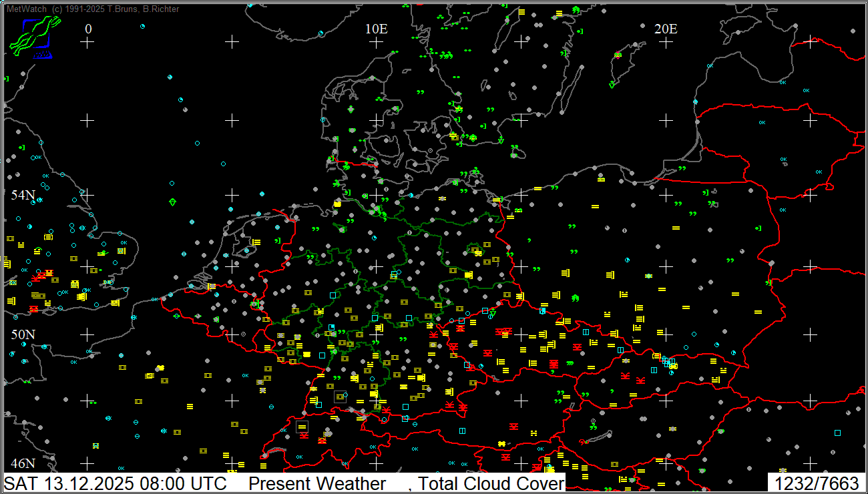Click the 46N latitude label
The width and height of the screenshot is (868, 494).
23,463
